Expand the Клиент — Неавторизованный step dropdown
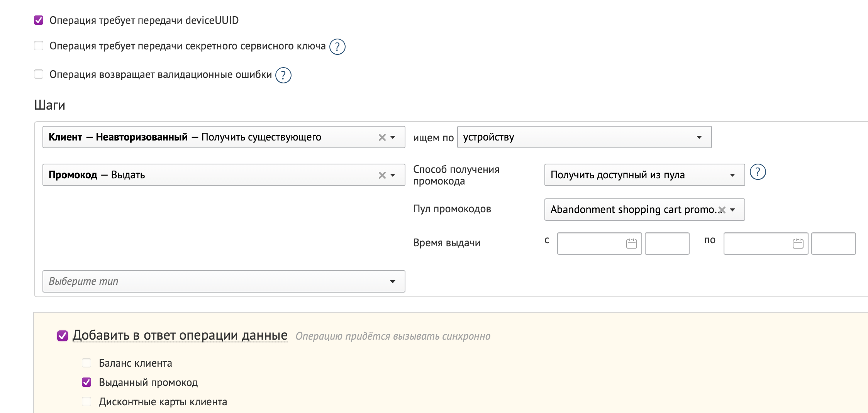This screenshot has height=413, width=868. pos(393,137)
